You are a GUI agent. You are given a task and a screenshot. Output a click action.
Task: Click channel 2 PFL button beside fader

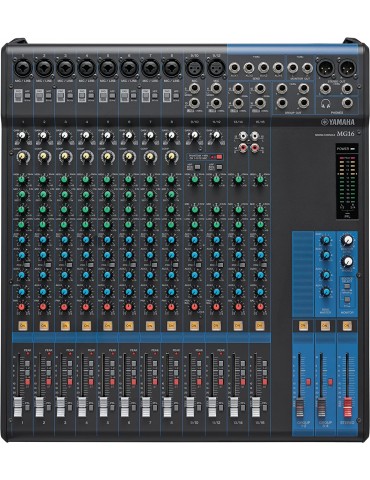(x=49, y=407)
